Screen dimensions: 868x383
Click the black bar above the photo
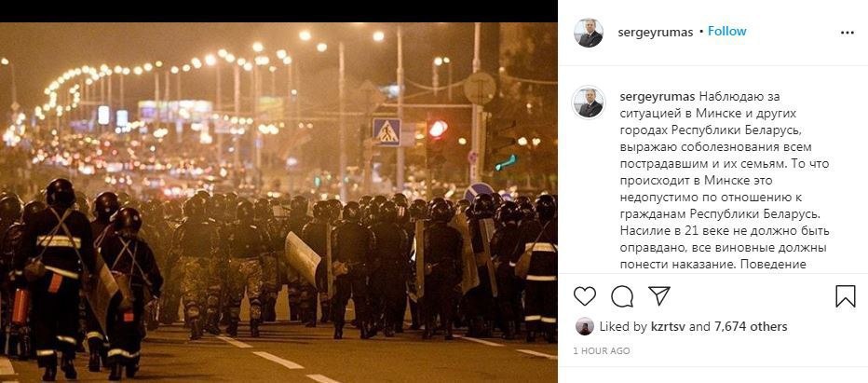click(x=278, y=11)
